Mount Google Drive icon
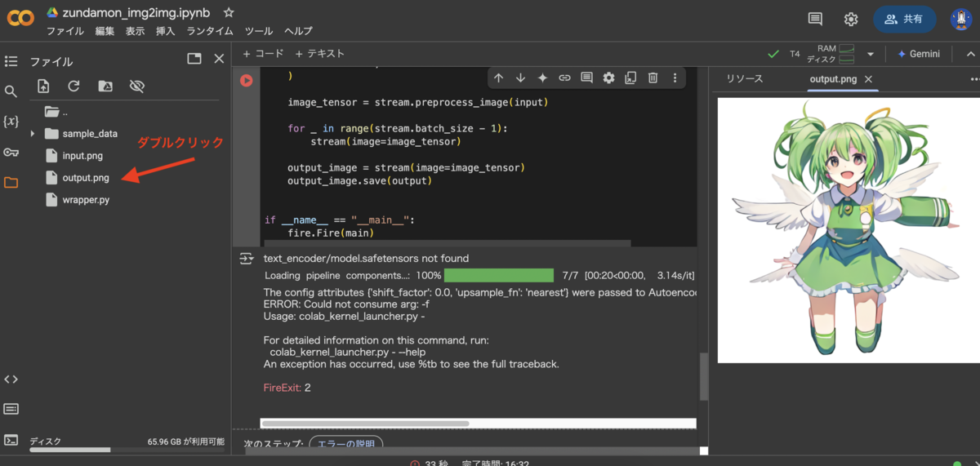 pos(105,87)
